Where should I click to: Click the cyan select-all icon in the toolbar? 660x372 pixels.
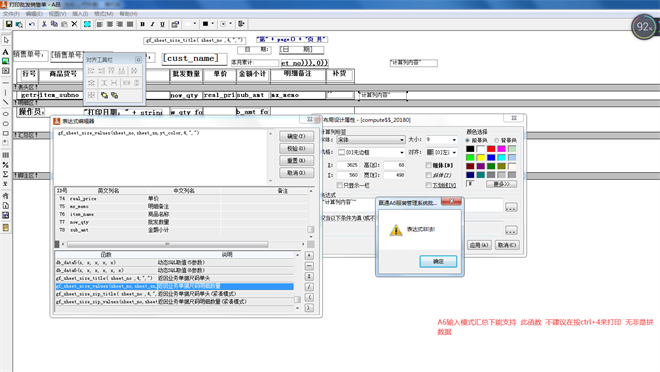[x=87, y=24]
